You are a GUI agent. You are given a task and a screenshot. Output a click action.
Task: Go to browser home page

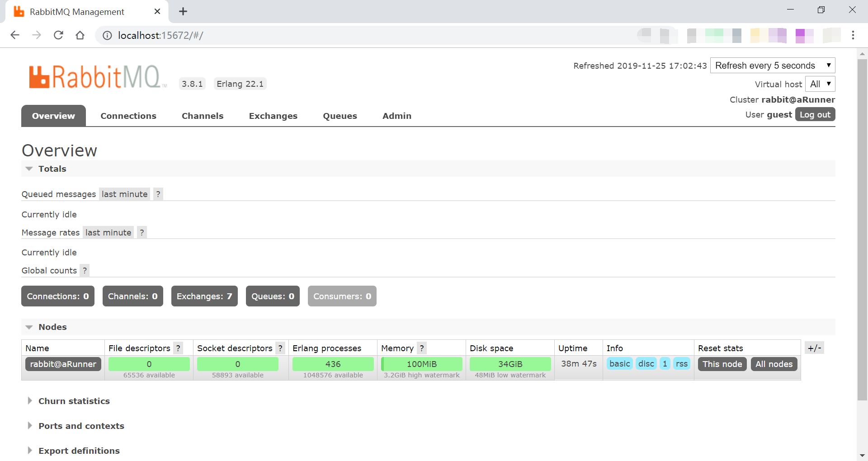pos(80,35)
